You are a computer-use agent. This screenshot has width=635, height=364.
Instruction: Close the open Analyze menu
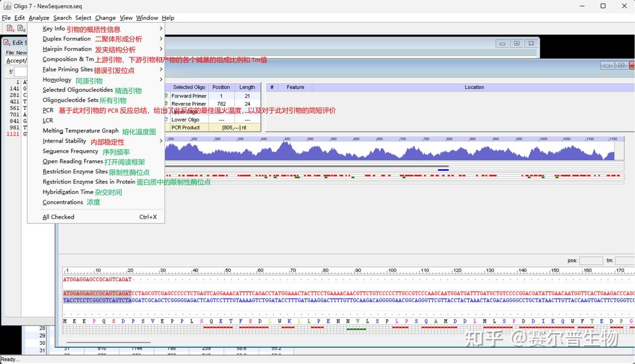click(39, 18)
